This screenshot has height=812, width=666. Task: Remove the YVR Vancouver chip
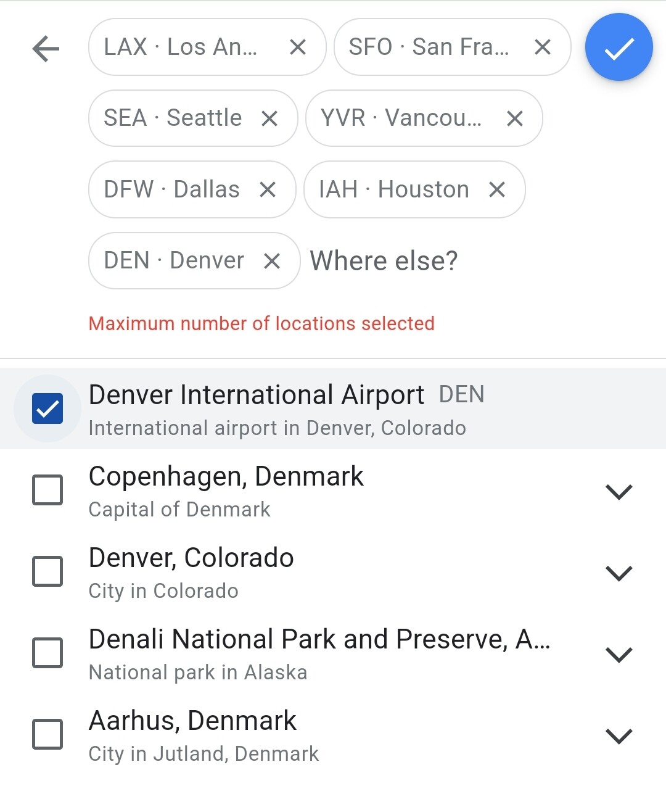(x=515, y=118)
